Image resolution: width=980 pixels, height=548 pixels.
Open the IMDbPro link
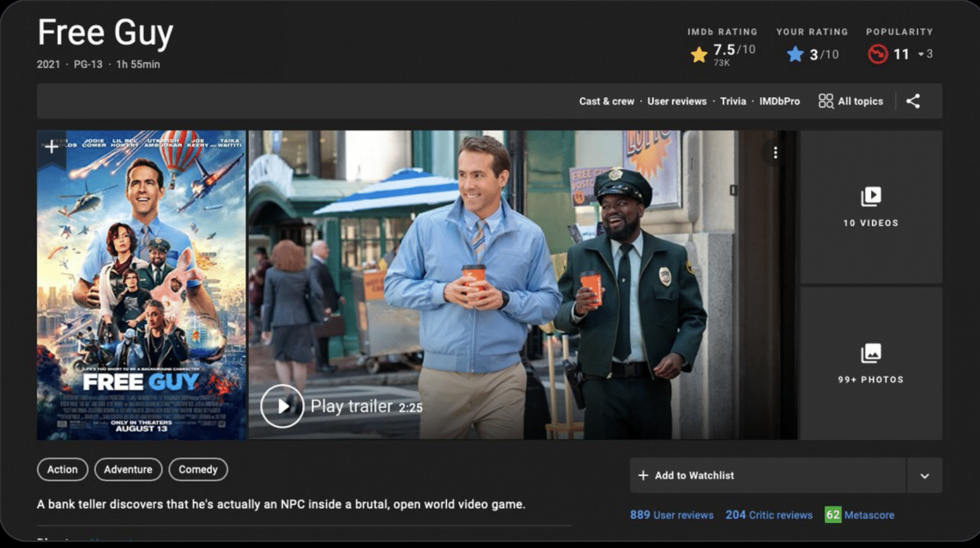[779, 101]
